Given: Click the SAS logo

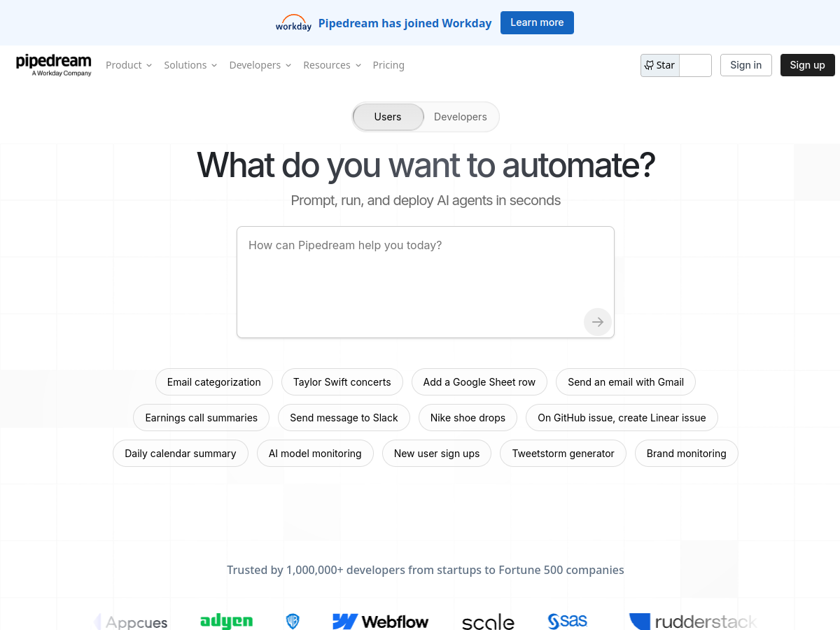Looking at the screenshot, I should (567, 621).
